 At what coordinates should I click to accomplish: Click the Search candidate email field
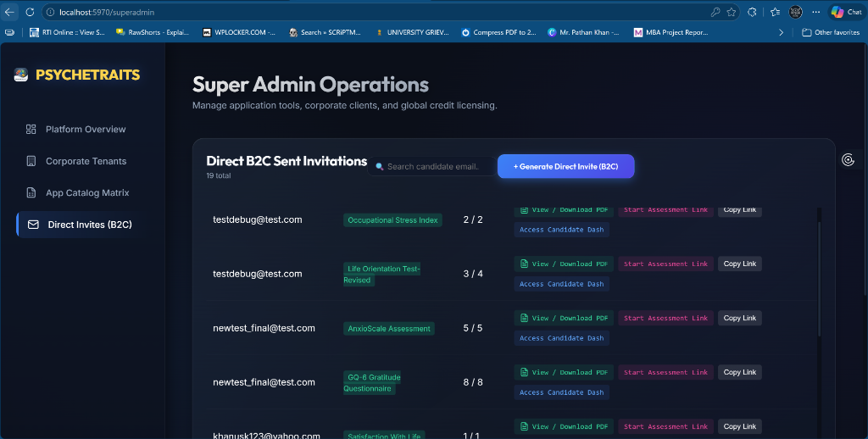[431, 167]
